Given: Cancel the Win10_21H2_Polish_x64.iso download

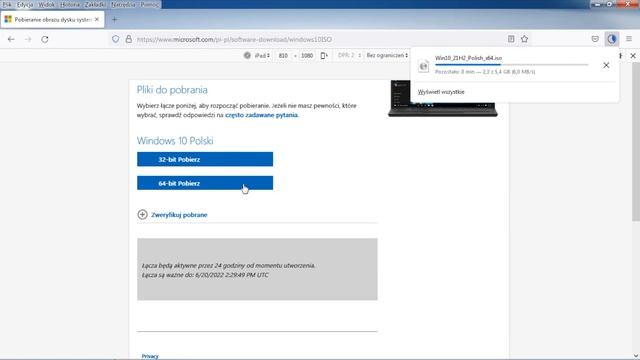Looking at the screenshot, I should (x=606, y=65).
